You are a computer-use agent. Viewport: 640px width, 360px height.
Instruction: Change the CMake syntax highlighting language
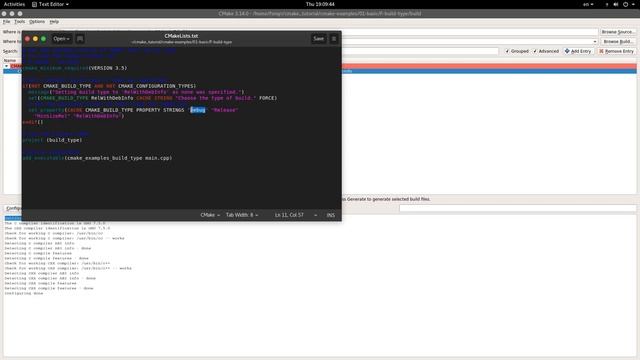[x=210, y=215]
